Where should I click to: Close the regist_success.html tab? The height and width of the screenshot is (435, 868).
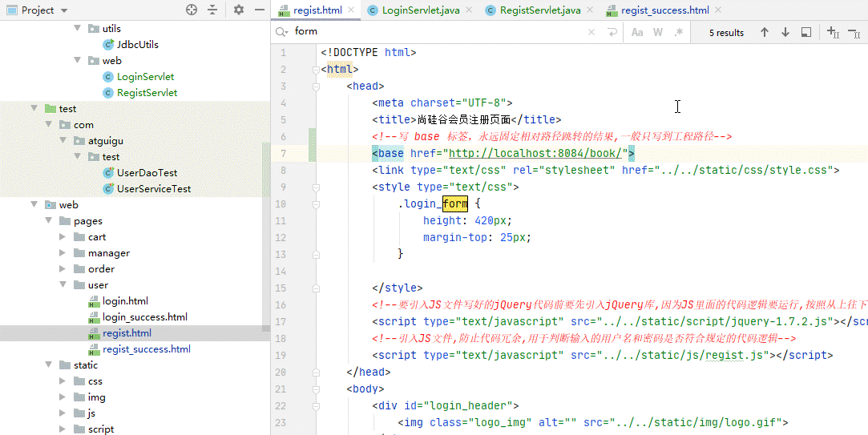pyautogui.click(x=719, y=10)
